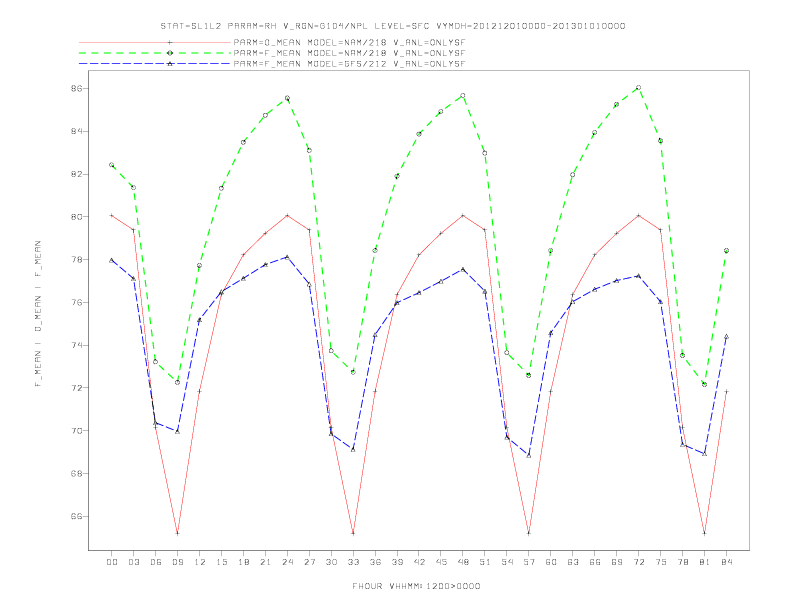This screenshot has width=792, height=612.
Task: Click x-axis tick label 00
Action: coord(112,562)
